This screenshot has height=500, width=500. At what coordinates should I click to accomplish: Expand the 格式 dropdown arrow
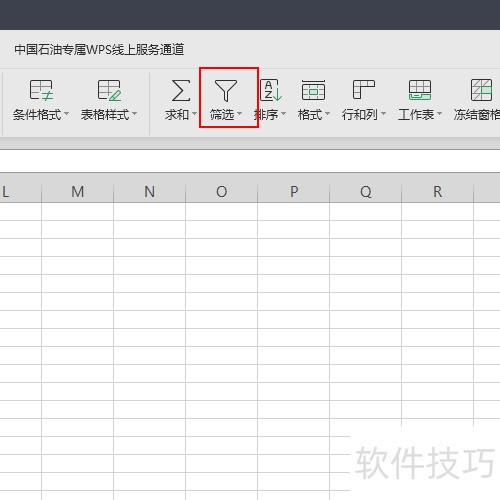click(327, 114)
